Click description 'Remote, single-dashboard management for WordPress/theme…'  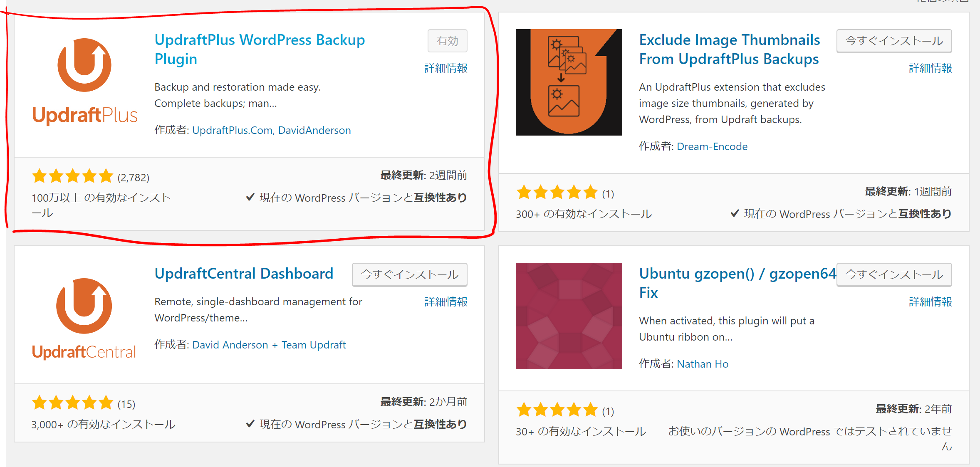(258, 310)
